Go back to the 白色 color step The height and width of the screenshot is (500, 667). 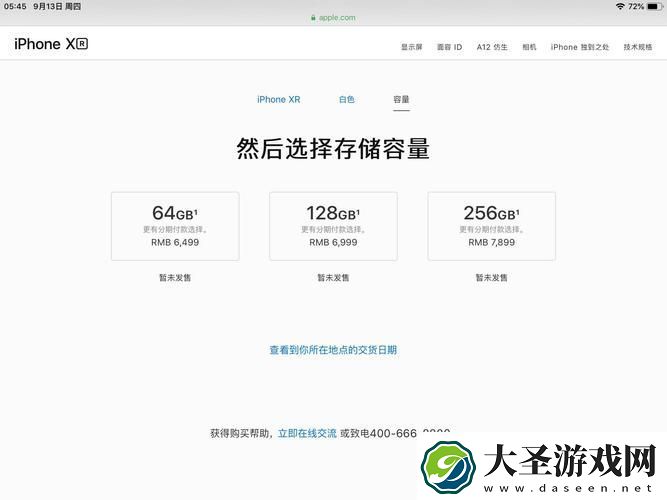[347, 100]
